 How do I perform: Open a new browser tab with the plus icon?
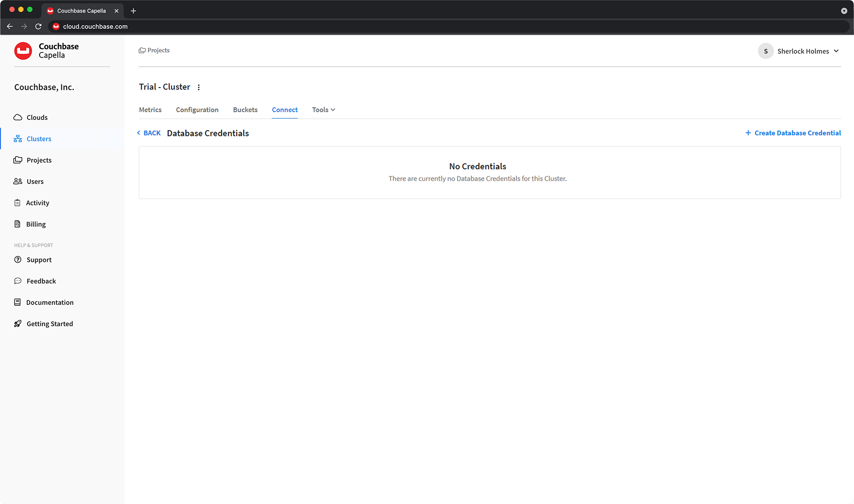tap(133, 11)
